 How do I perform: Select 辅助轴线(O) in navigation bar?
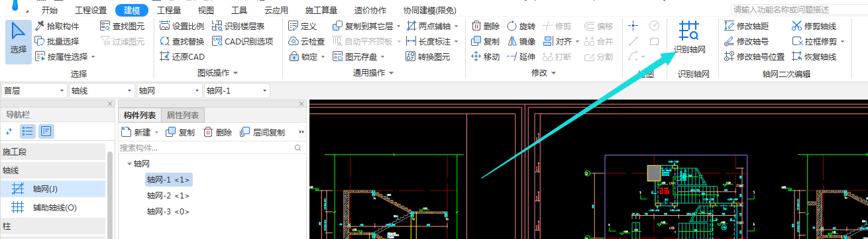[x=52, y=207]
